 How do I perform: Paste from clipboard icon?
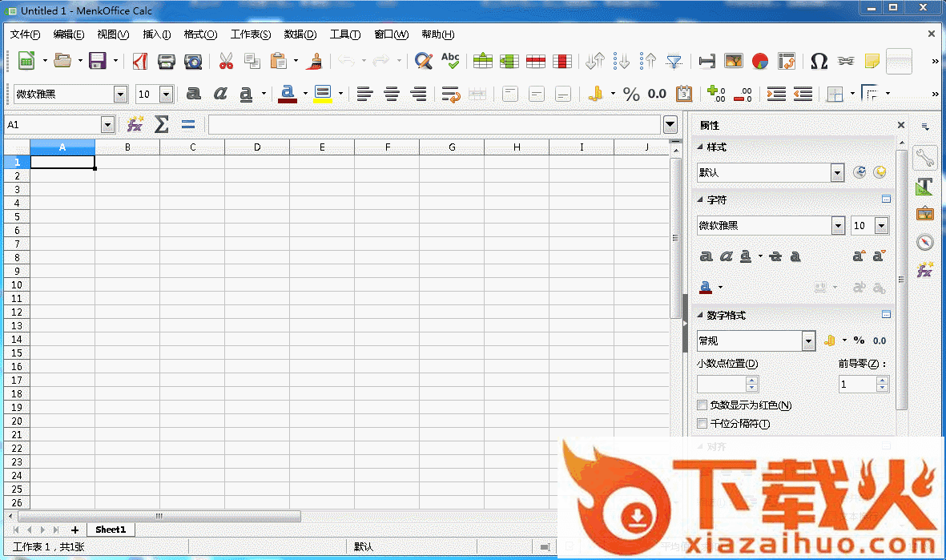coord(278,60)
